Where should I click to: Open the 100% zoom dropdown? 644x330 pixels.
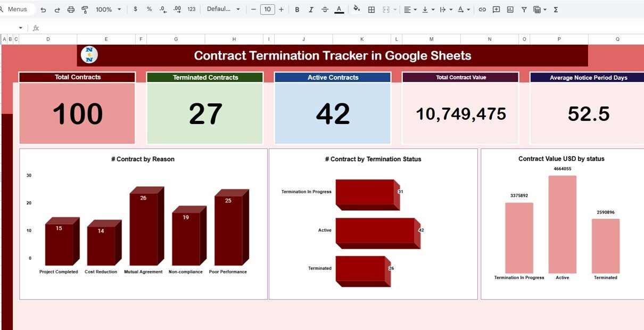click(x=108, y=10)
